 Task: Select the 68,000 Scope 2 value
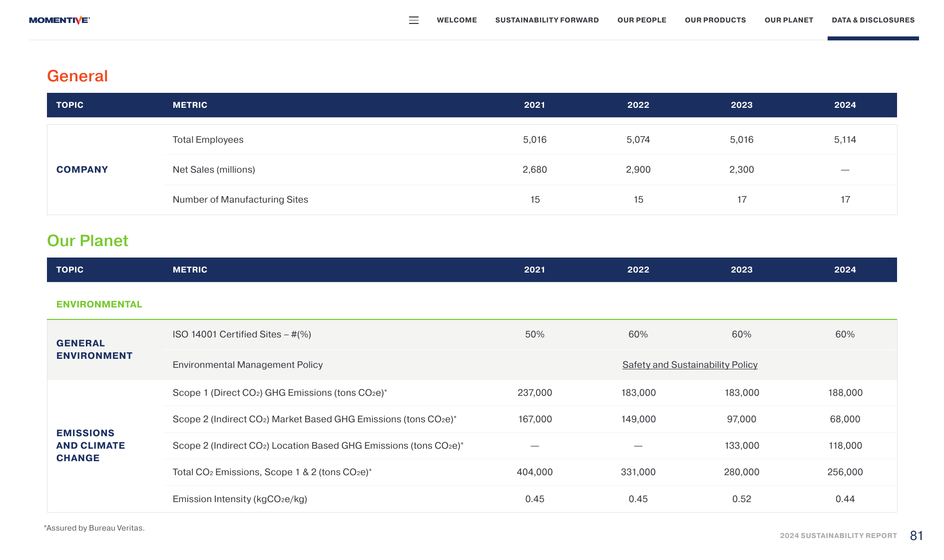[845, 419]
